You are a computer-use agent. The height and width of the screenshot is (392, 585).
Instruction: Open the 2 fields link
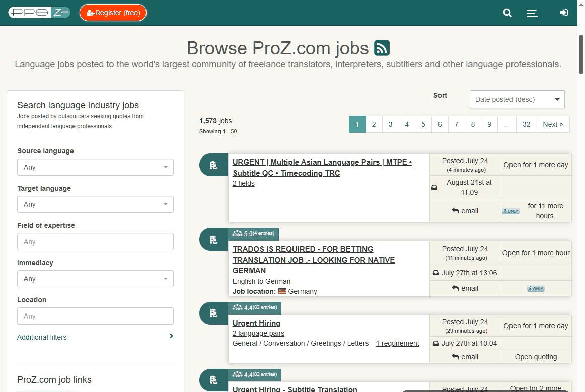pos(244,183)
